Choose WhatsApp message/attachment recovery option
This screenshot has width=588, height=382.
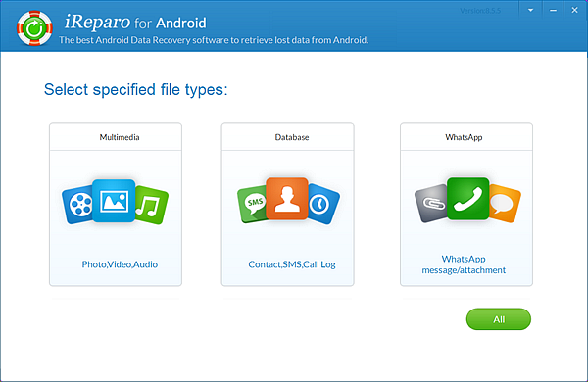tap(464, 264)
